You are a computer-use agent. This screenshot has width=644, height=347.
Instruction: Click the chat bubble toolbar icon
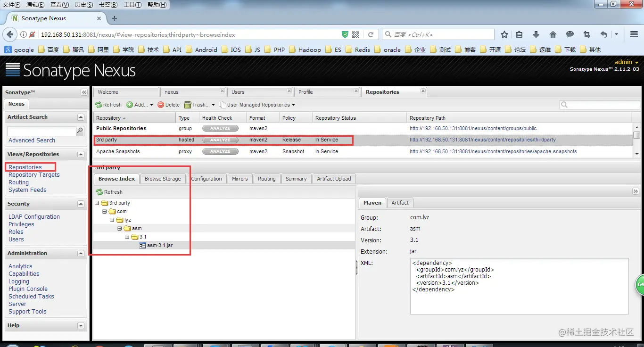(x=570, y=34)
